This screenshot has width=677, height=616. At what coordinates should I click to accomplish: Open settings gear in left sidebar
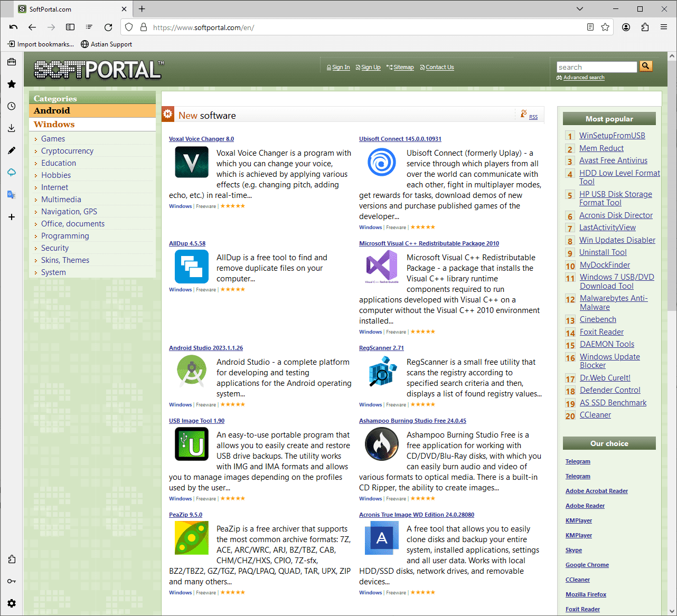(x=12, y=603)
